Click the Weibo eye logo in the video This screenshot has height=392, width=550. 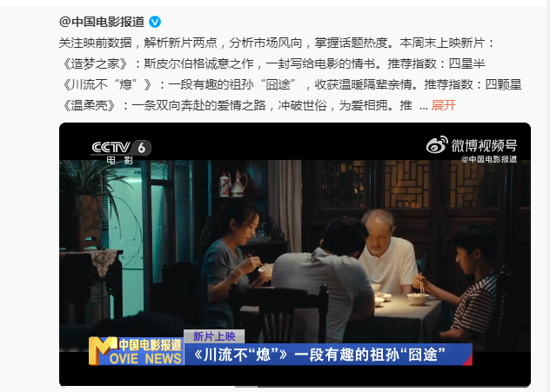(x=437, y=144)
